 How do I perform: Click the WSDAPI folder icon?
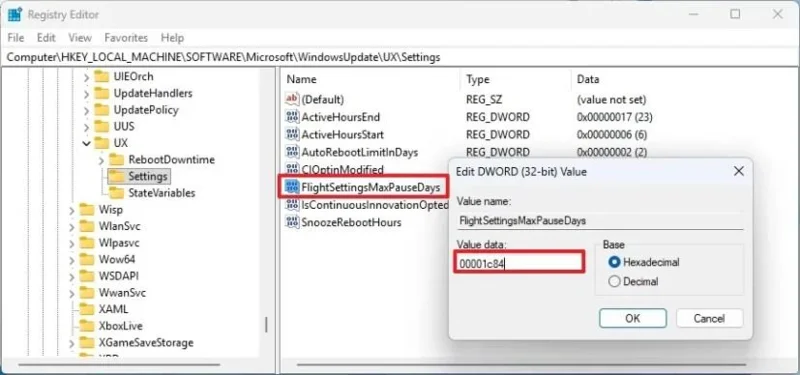pyautogui.click(x=87, y=276)
